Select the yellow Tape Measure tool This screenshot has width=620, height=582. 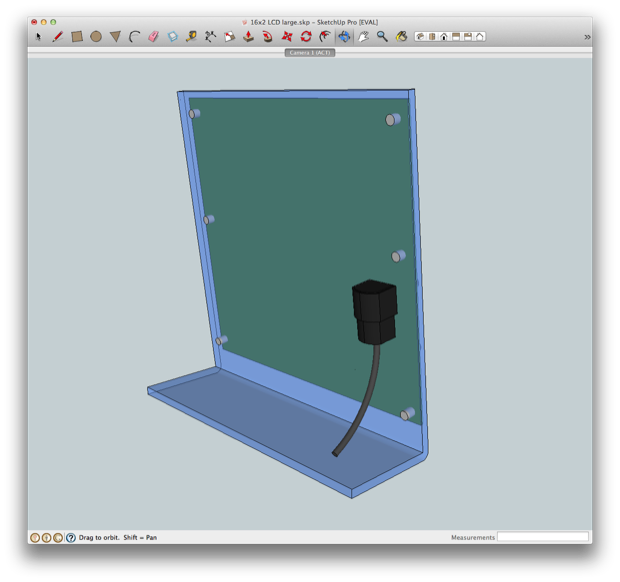[191, 37]
